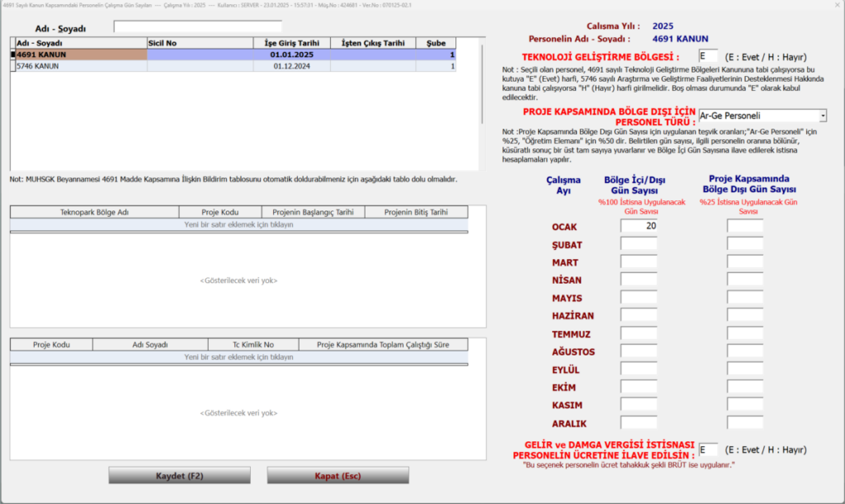Click the Projenin Bitiş Tarihi column header
Screen dimensions: 845x504
tap(416, 212)
